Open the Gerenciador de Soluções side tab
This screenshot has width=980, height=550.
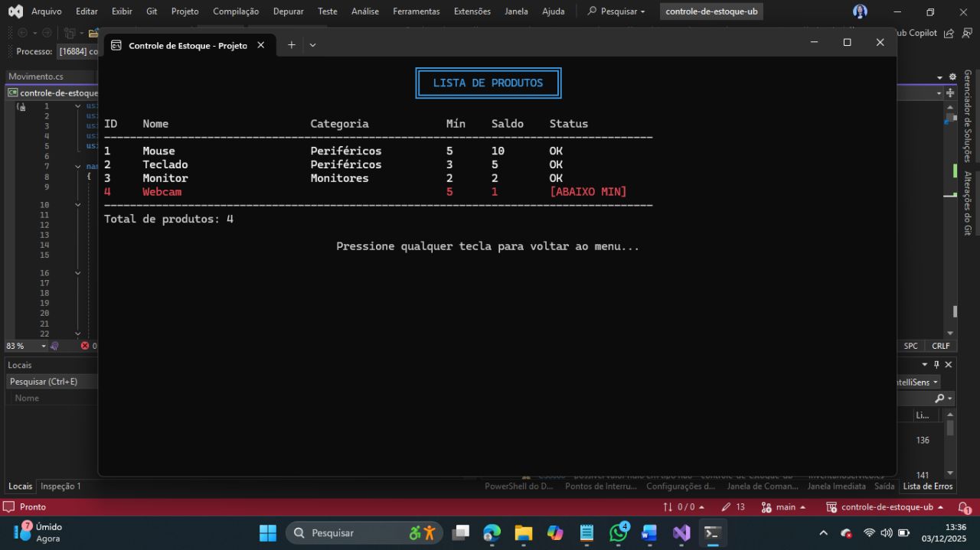(968, 116)
